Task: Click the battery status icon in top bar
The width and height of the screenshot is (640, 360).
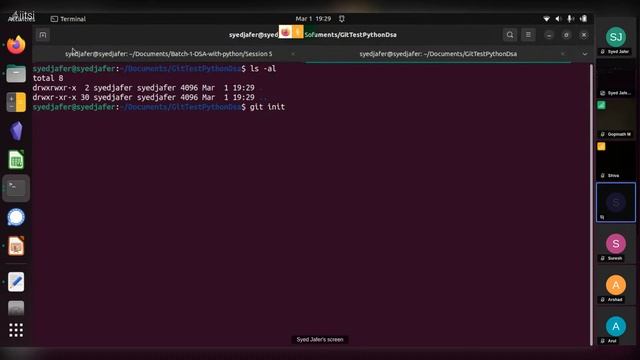Action: pyautogui.click(x=583, y=19)
